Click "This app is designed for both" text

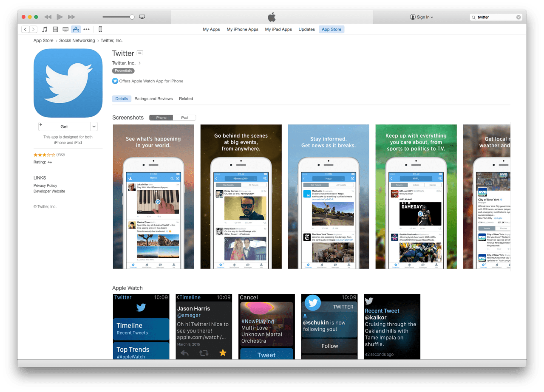coord(68,137)
